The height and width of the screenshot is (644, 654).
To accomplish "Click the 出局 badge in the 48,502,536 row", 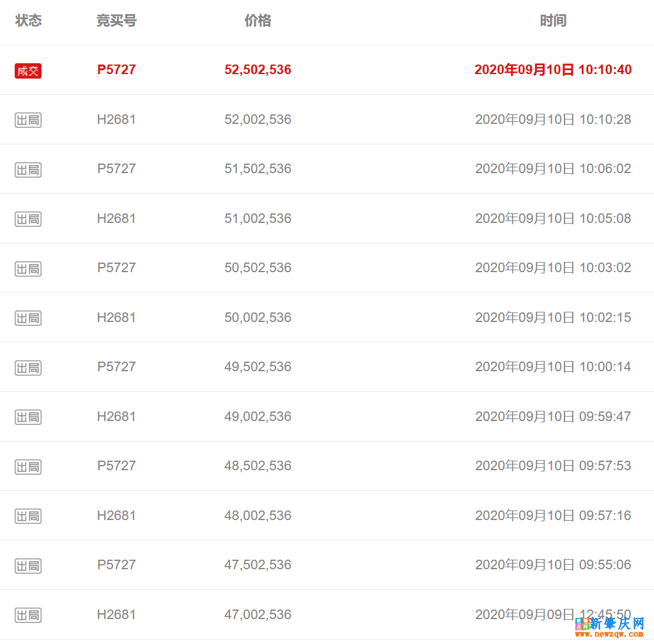I will 28,467.
